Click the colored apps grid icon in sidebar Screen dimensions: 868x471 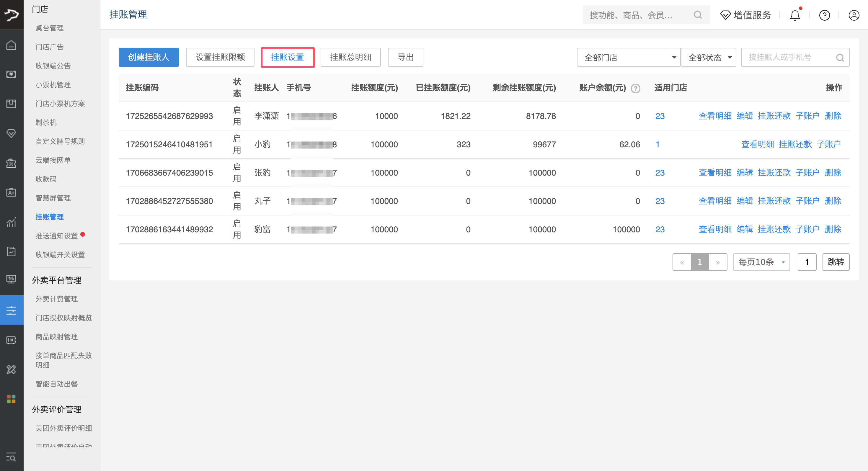point(12,399)
